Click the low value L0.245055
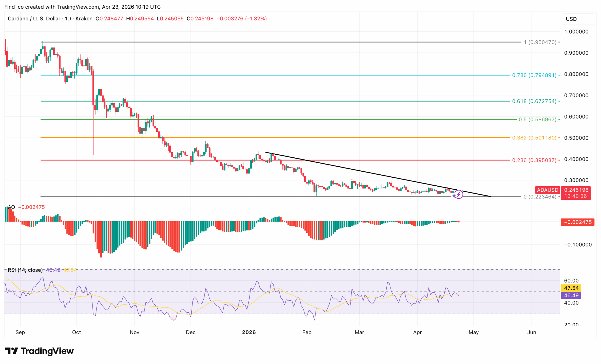Image resolution: width=601 pixels, height=364 pixels. (170, 19)
